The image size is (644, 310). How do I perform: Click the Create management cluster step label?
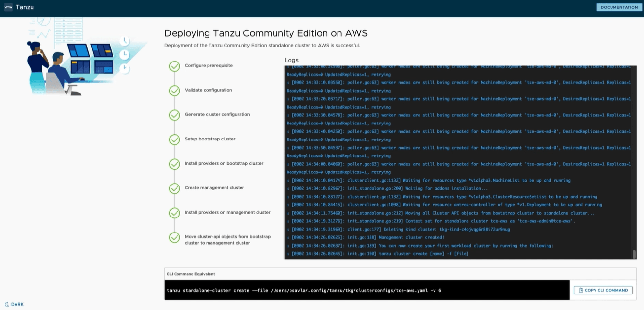tap(214, 188)
